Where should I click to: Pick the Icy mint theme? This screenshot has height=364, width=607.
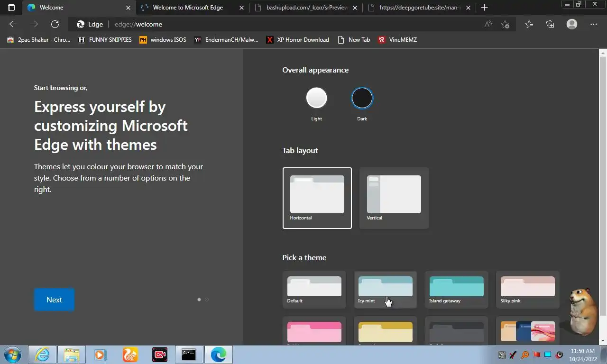click(x=386, y=290)
